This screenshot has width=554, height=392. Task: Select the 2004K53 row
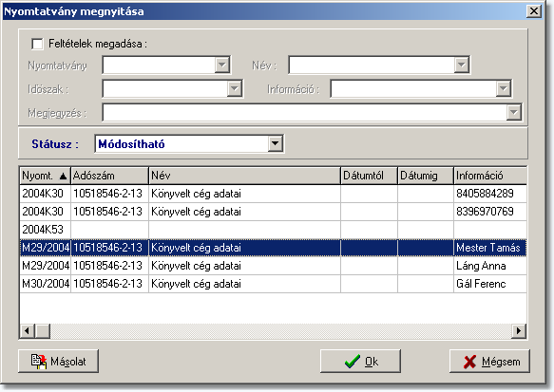point(273,230)
